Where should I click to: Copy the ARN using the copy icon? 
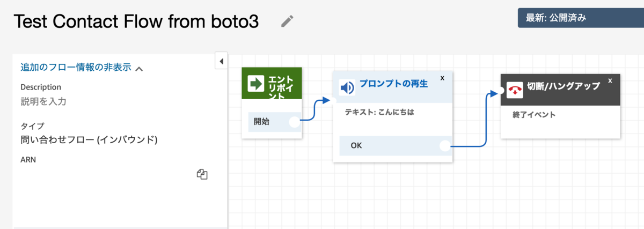pos(202,174)
